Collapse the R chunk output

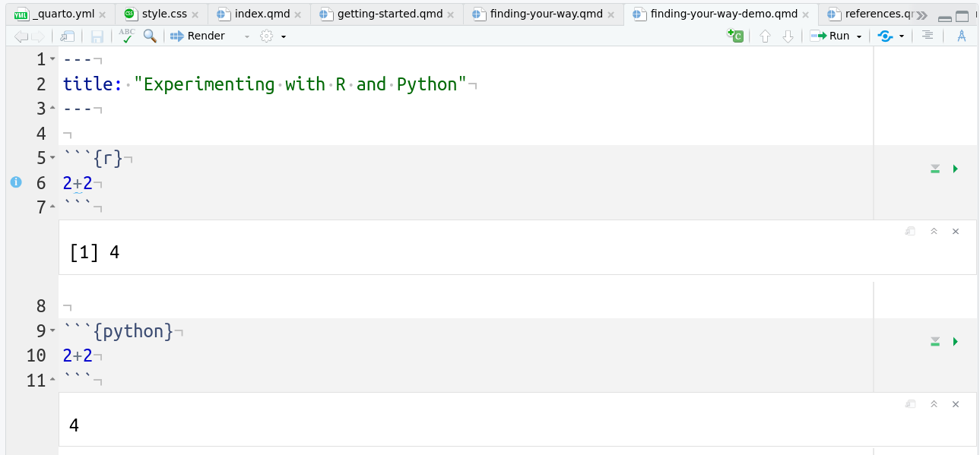click(x=934, y=232)
